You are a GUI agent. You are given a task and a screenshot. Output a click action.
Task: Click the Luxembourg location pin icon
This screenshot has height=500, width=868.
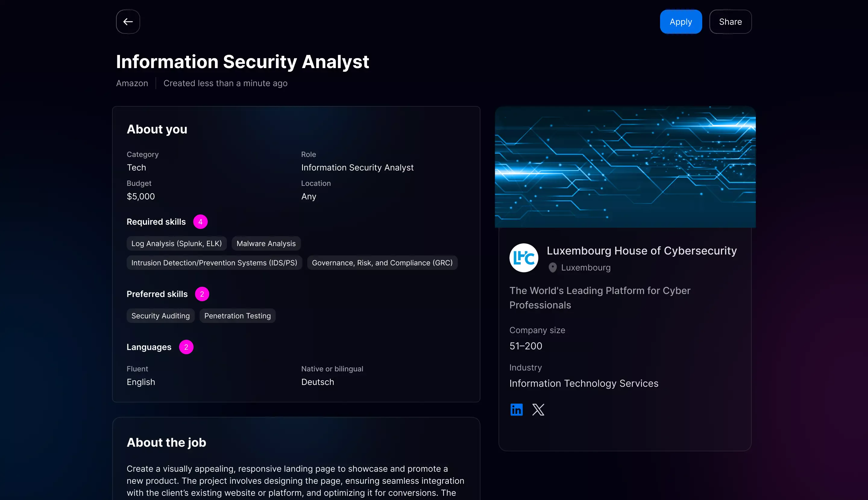(x=552, y=267)
